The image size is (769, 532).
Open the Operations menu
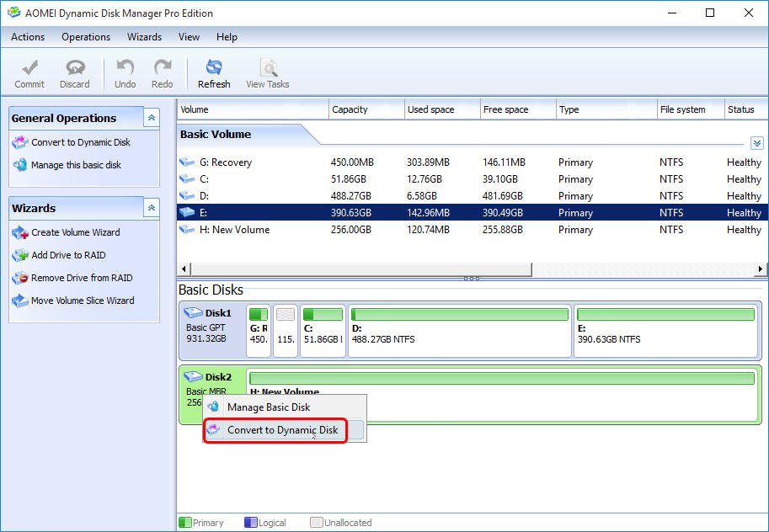point(86,37)
